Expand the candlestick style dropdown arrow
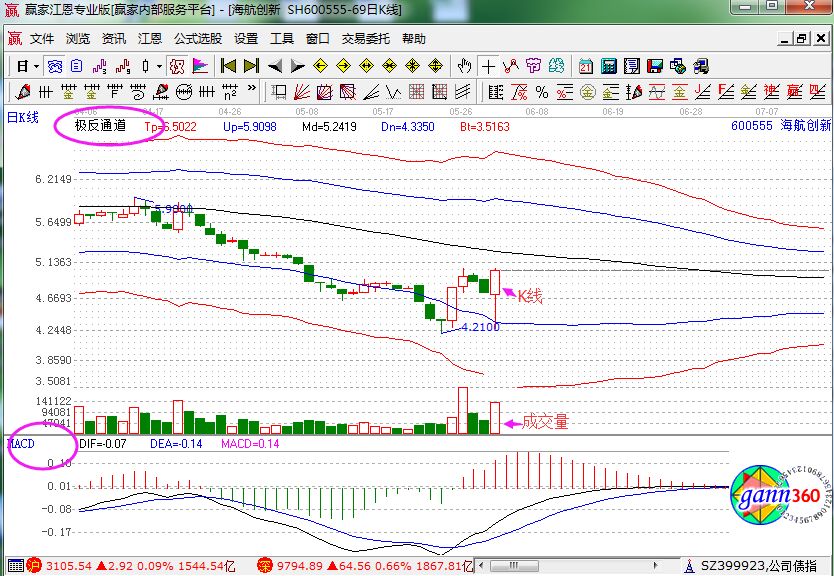Image resolution: width=834 pixels, height=576 pixels. click(159, 66)
